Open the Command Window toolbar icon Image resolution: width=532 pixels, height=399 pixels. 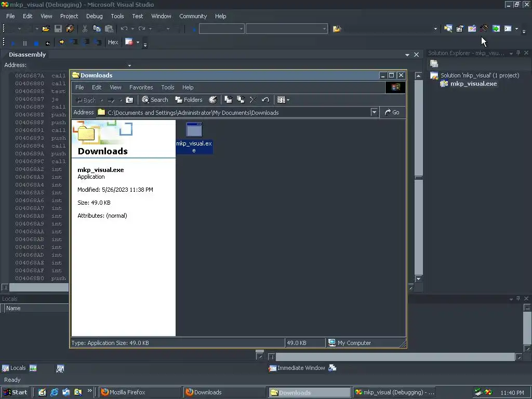tap(508, 29)
